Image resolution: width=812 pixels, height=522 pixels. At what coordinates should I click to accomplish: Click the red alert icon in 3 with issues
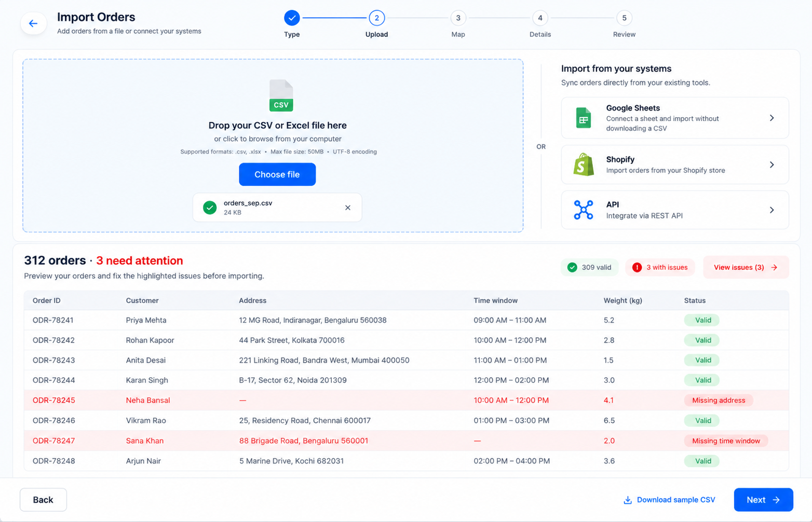pos(637,267)
